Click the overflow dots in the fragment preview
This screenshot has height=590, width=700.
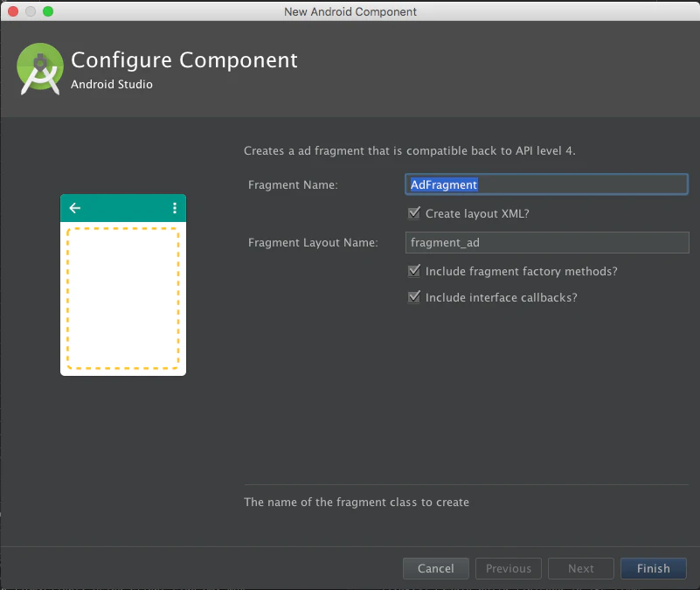(x=175, y=208)
